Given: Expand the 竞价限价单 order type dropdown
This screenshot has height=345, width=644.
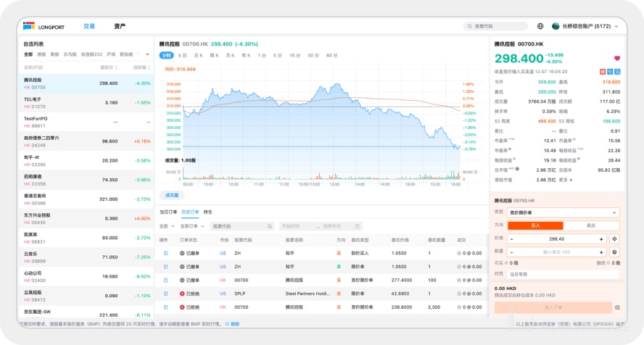Looking at the screenshot, I should coord(563,212).
